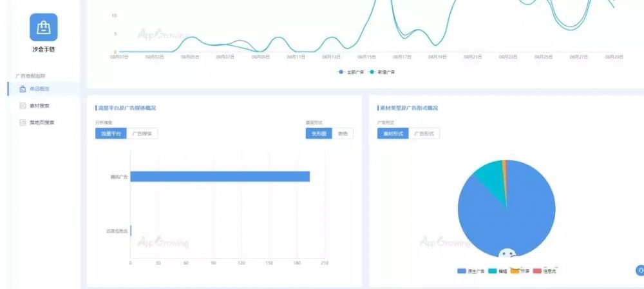Image resolution: width=644 pixels, height=289 pixels.
Task: Open the 素材搜索 menu item
Action: click(x=40, y=105)
